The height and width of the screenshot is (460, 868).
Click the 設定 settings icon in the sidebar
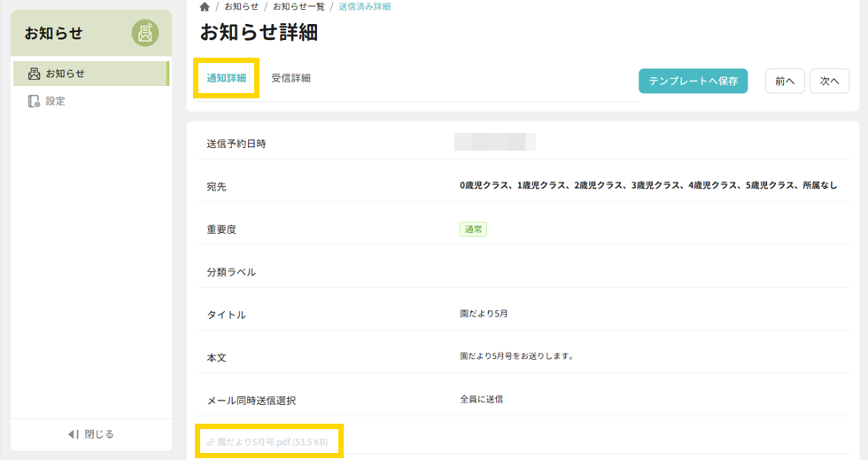(34, 101)
